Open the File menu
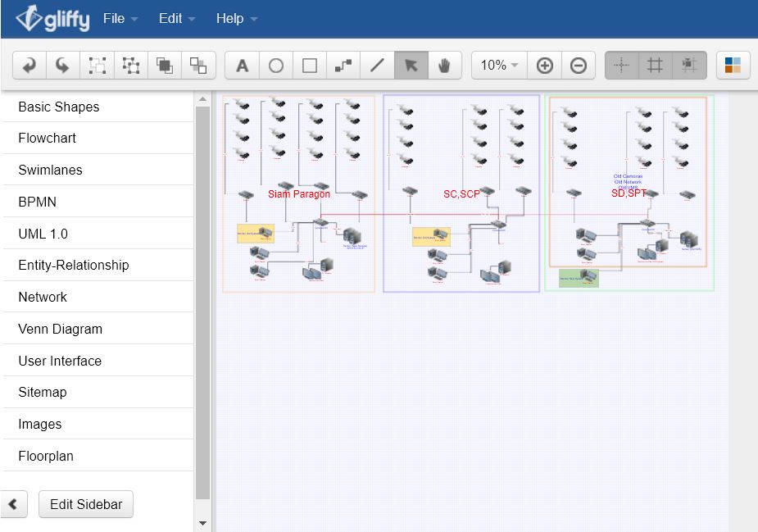Image resolution: width=758 pixels, height=532 pixels. [x=120, y=18]
